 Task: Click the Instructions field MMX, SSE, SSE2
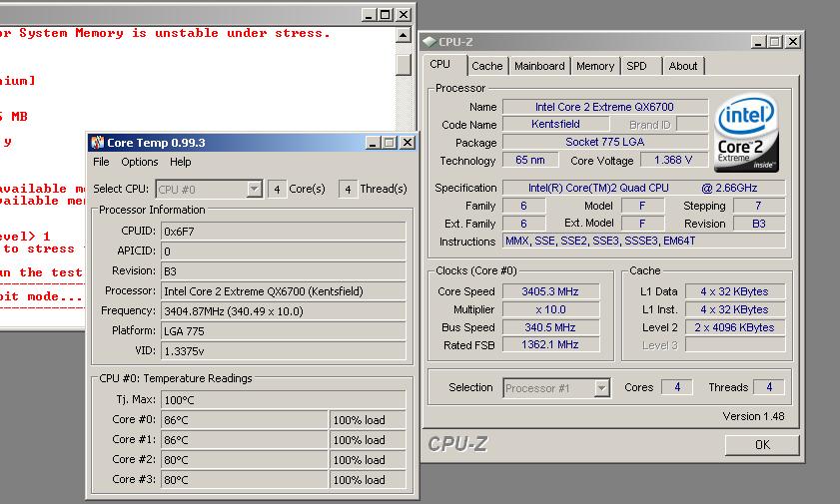[643, 241]
